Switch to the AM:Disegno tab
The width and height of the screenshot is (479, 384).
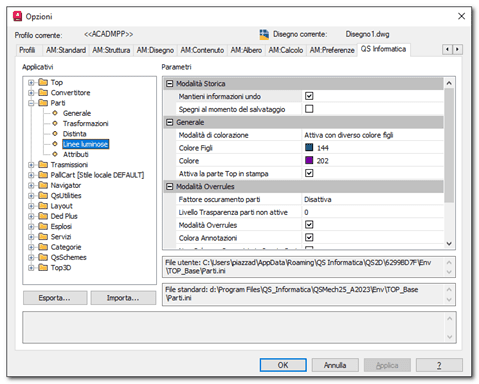[155, 50]
